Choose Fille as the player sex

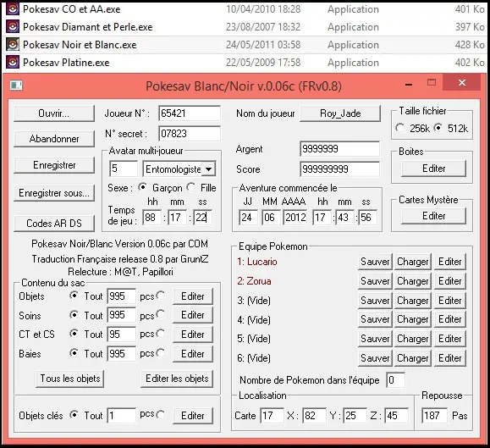pyautogui.click(x=191, y=187)
